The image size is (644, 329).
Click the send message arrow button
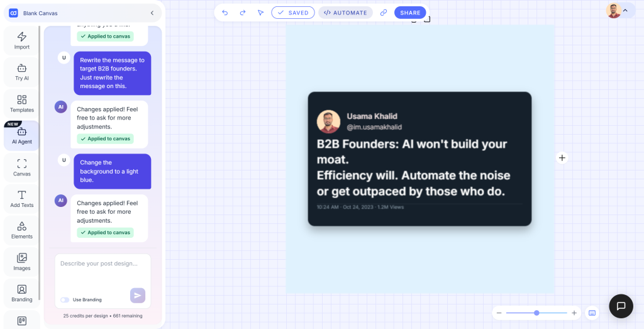coord(138,296)
